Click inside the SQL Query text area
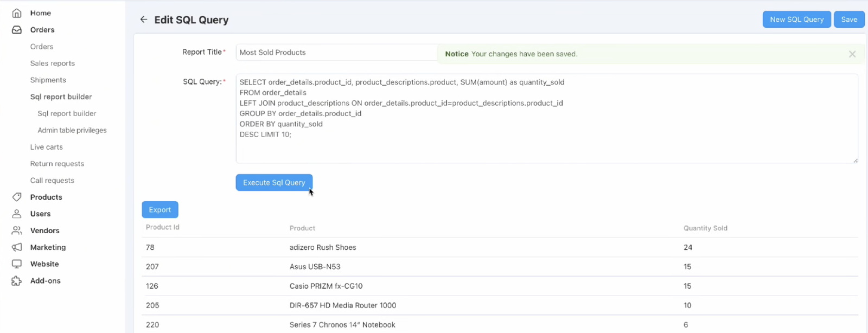This screenshot has height=333, width=868. (x=547, y=119)
